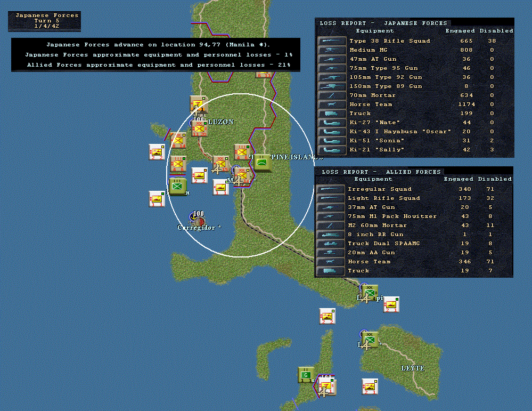Select the green G unit counter
The image size is (532, 411).
[x=306, y=375]
